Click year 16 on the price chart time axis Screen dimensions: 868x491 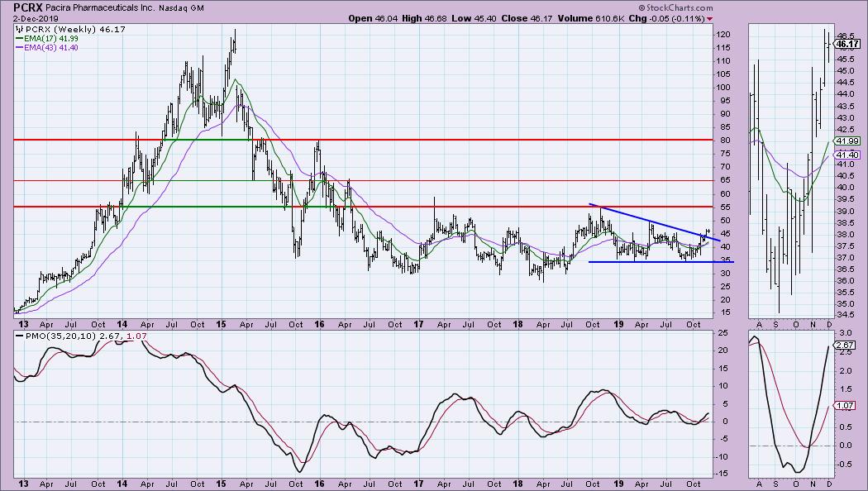(319, 324)
